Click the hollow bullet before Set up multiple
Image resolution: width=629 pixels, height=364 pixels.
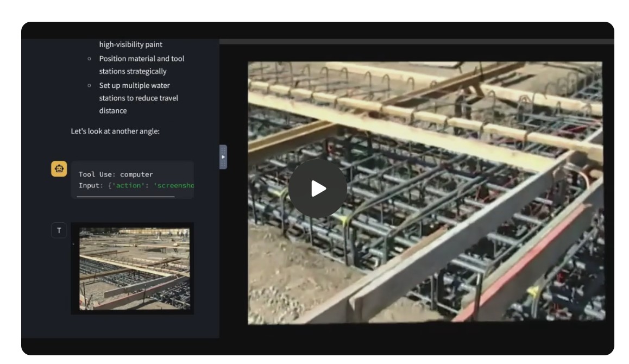pos(89,86)
